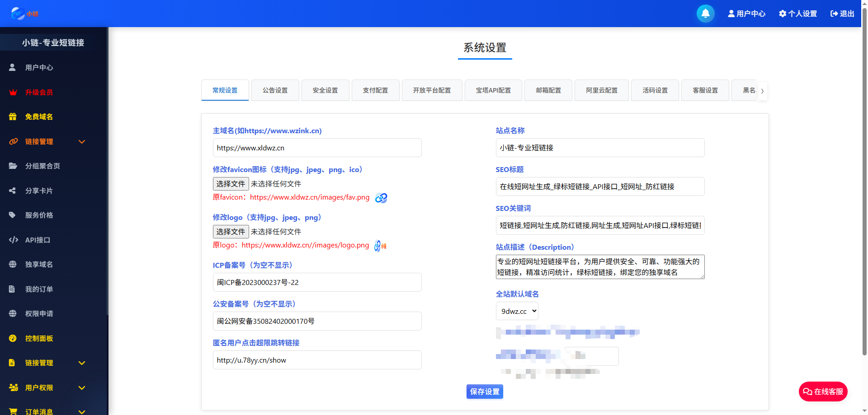Switch to the 邮箱配置 tab
Image resolution: width=868 pixels, height=415 pixels.
tap(548, 90)
